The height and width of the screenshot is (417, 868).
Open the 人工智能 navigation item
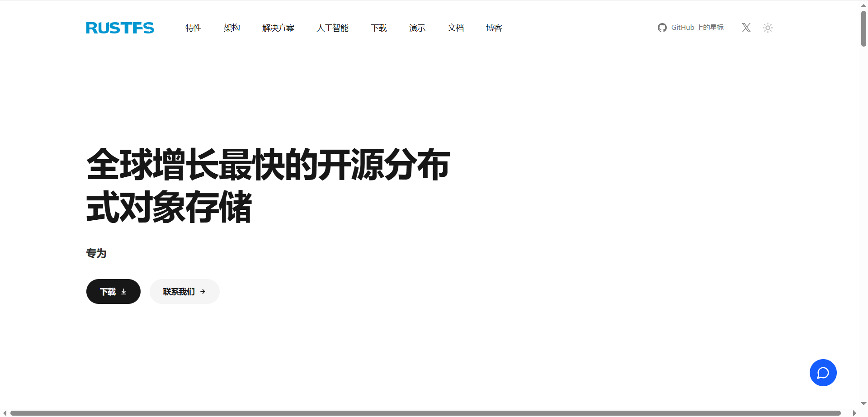click(332, 28)
